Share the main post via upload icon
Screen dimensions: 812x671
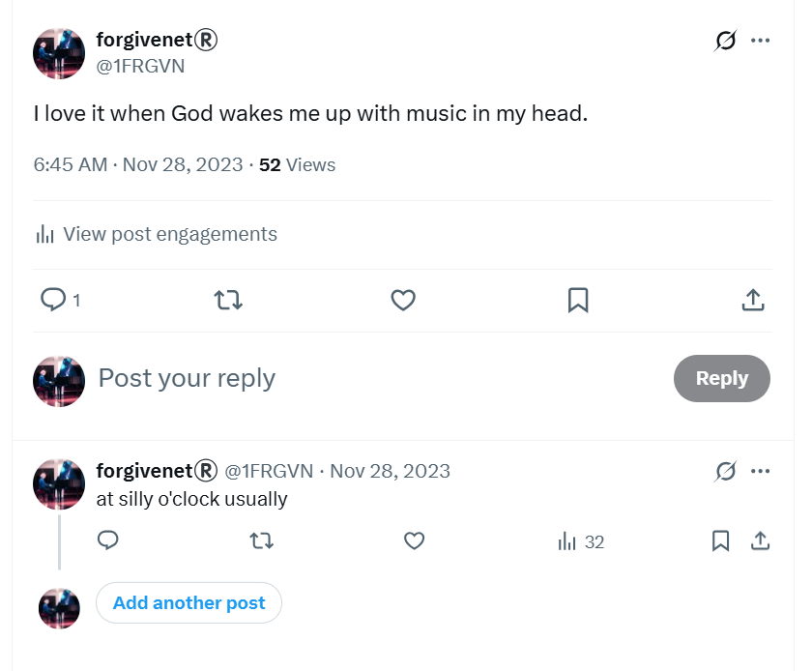click(753, 300)
